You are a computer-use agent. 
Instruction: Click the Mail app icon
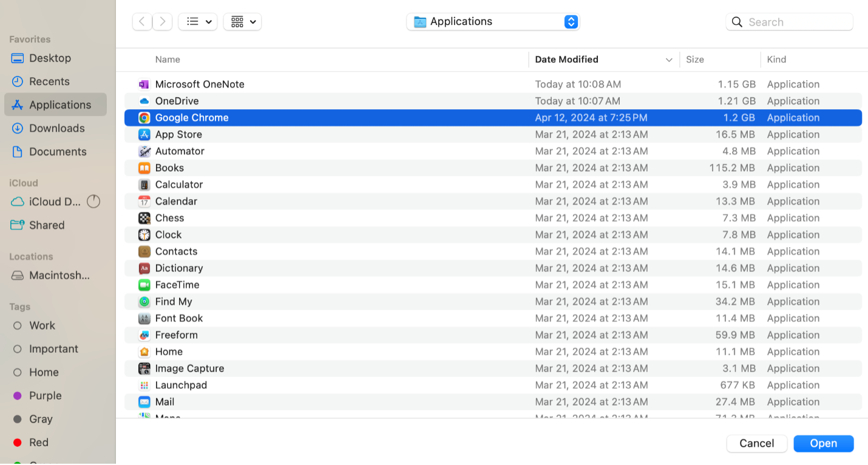click(144, 402)
